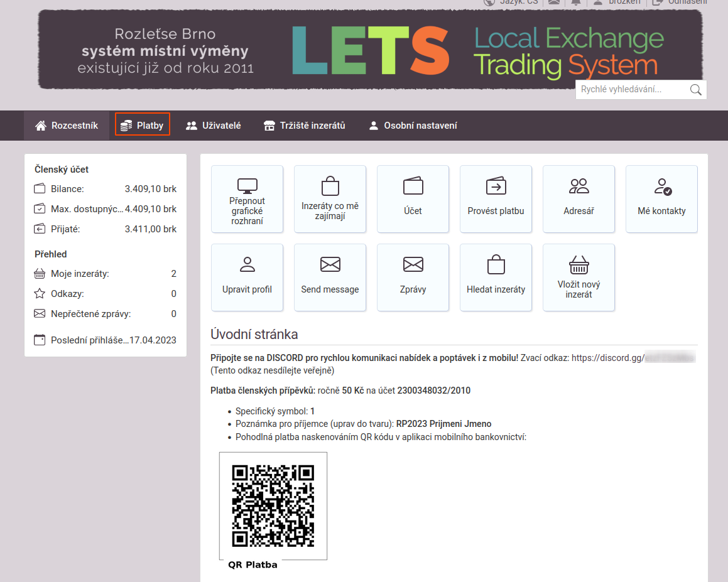Click the Přehled heading
This screenshot has height=582, width=728.
click(51, 254)
